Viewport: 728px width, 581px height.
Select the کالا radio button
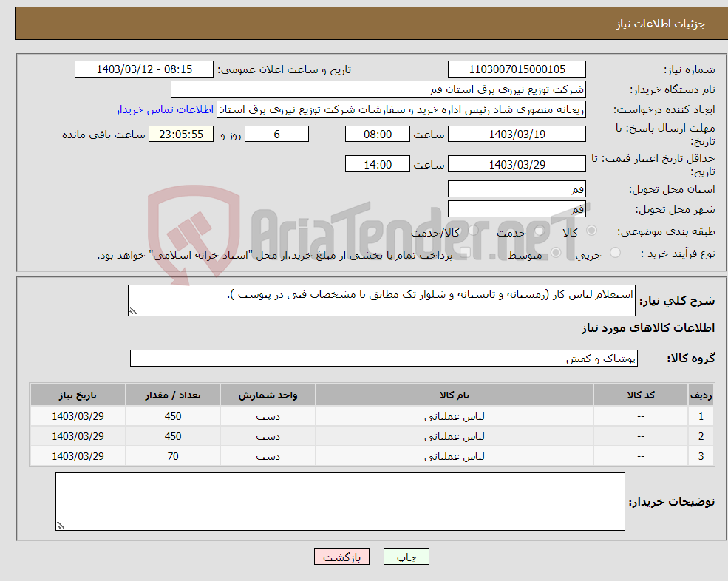[x=591, y=231]
